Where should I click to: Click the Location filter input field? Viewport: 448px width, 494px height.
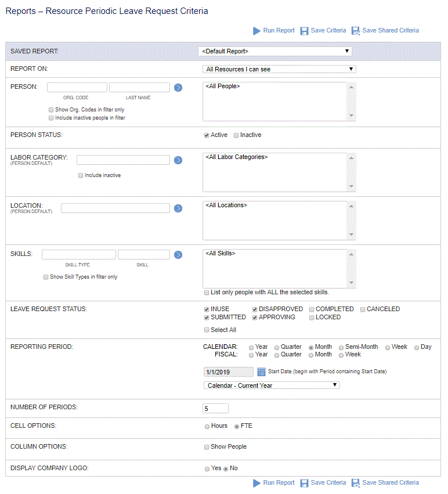click(115, 208)
